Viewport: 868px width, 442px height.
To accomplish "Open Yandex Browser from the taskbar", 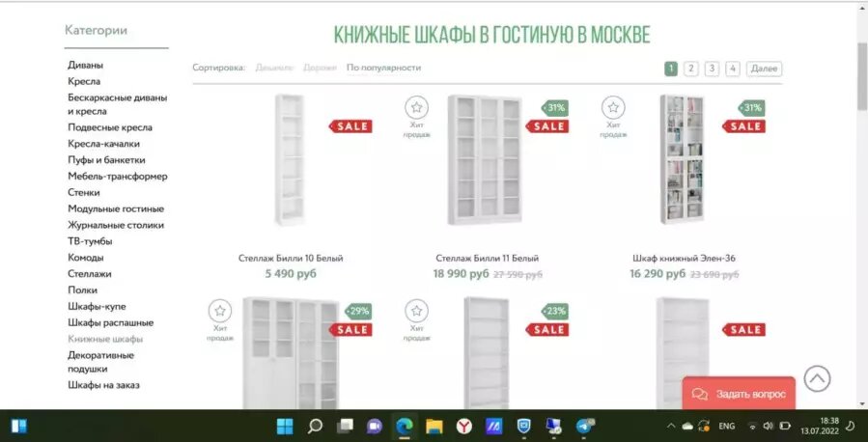I will click(x=463, y=426).
